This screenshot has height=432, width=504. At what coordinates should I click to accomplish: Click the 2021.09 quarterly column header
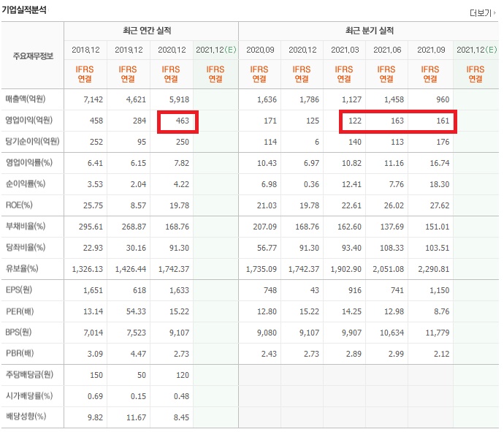pyautogui.click(x=431, y=50)
